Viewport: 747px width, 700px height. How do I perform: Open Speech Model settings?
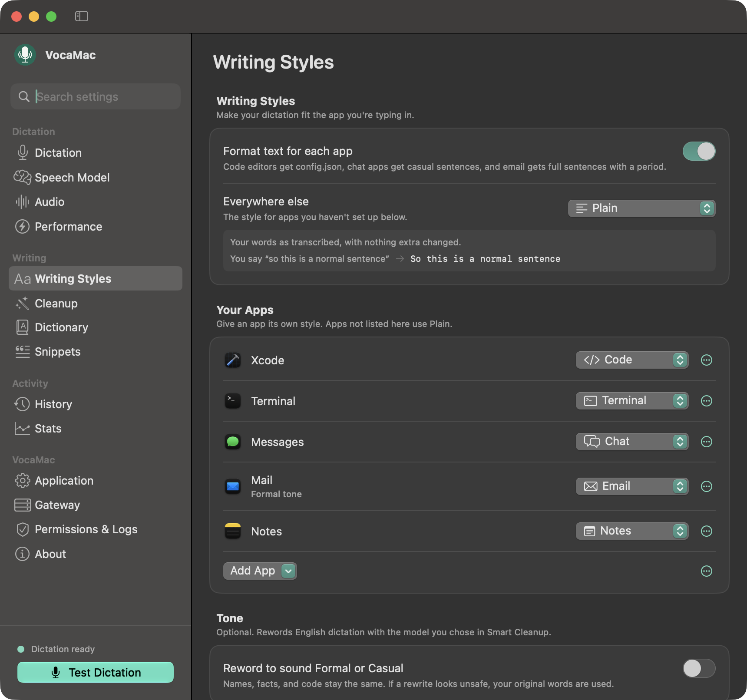[x=96, y=178]
